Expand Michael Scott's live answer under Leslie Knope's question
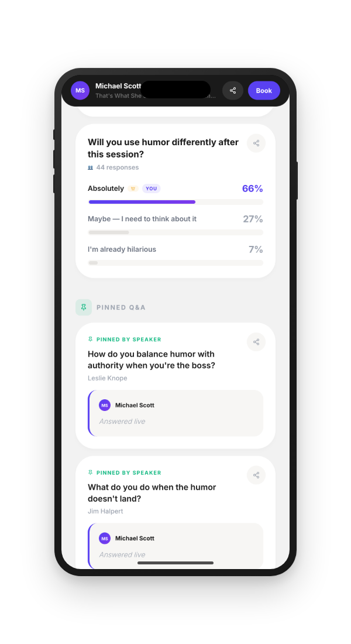 (175, 413)
